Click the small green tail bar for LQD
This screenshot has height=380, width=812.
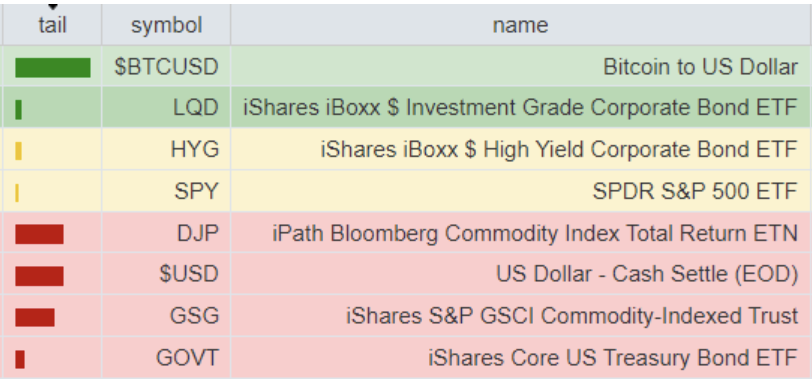coord(19,110)
